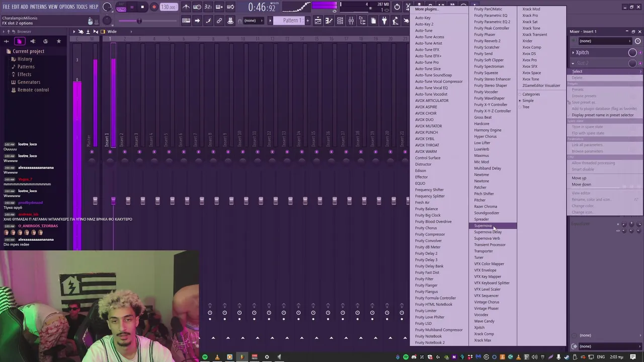Toggle the 3-2-1 countdown icon
Viewport: 644px width, 362px height.
click(208, 7)
